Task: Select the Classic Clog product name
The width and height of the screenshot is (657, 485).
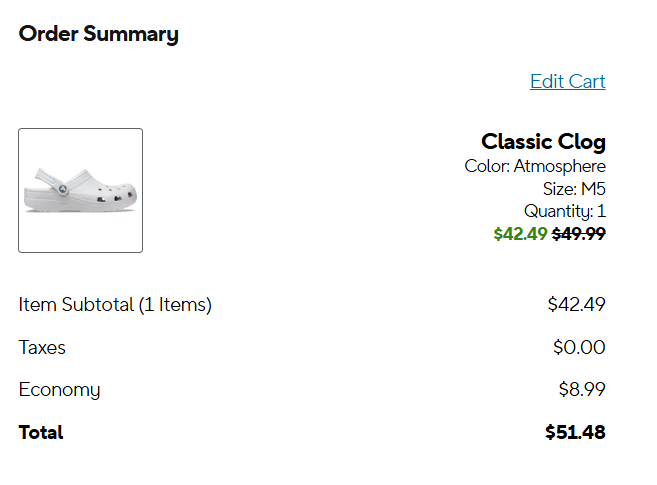Action: click(x=543, y=142)
